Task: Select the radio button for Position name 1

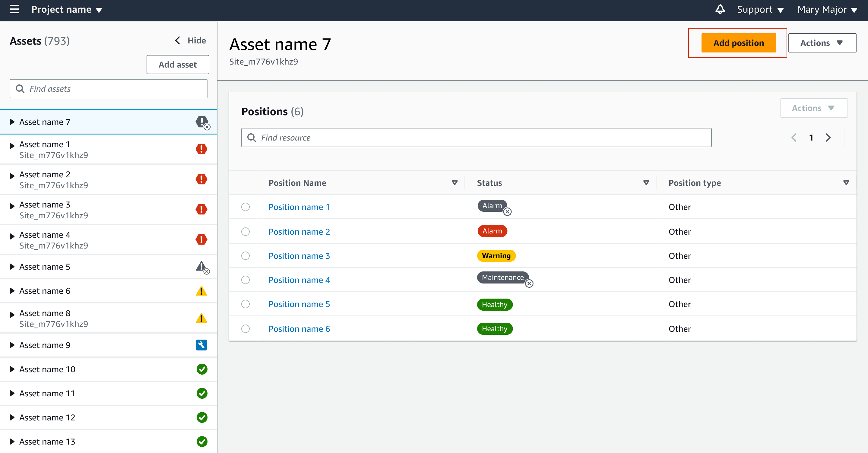Action: click(245, 207)
